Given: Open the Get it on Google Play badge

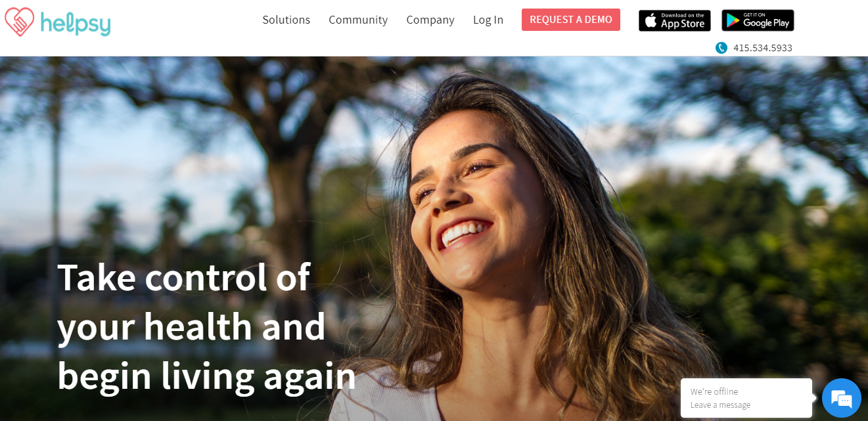Looking at the screenshot, I should point(758,20).
